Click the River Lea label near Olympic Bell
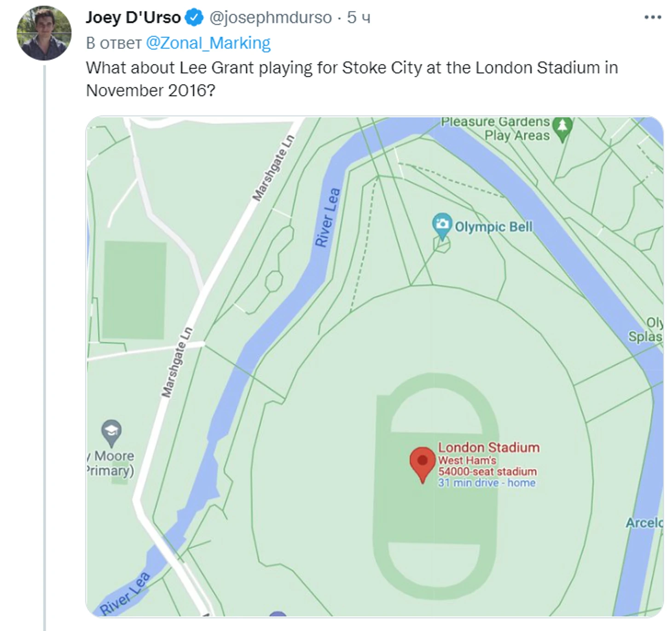The height and width of the screenshot is (631, 672). (327, 217)
